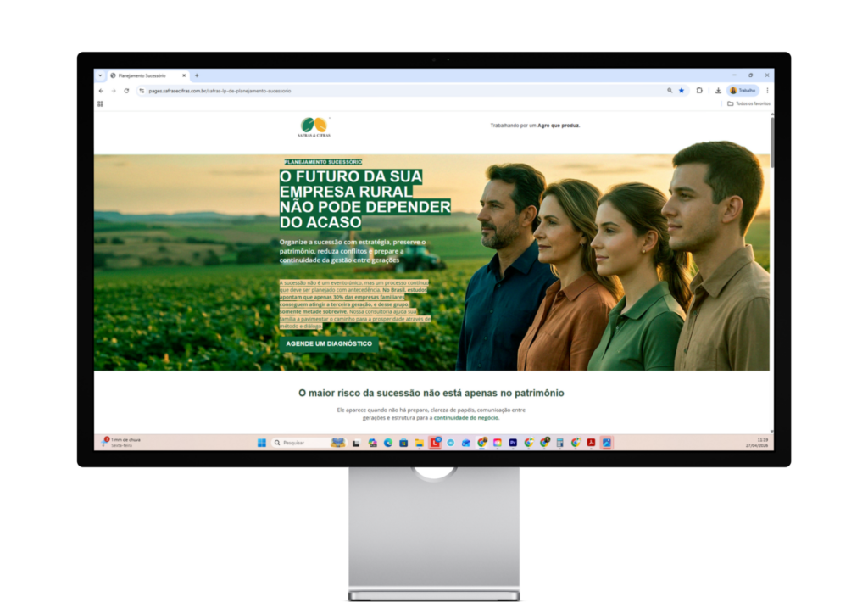Open the Calculator app from the taskbar

(559, 442)
